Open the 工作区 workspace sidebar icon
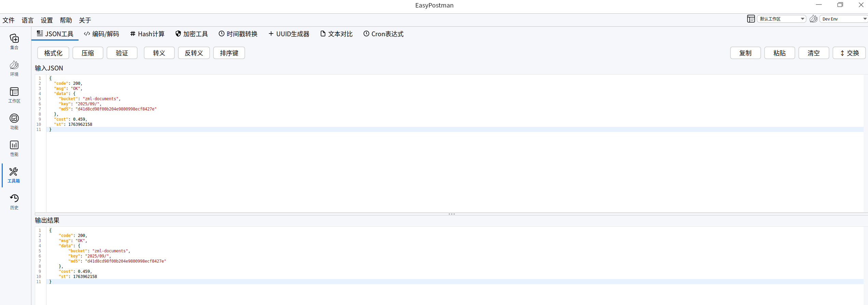 click(x=14, y=95)
